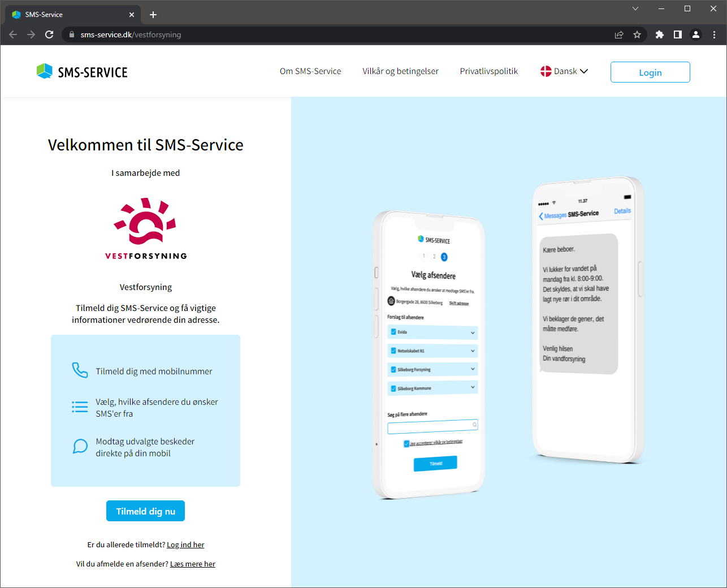Go back using the browser back arrow

[x=13, y=34]
